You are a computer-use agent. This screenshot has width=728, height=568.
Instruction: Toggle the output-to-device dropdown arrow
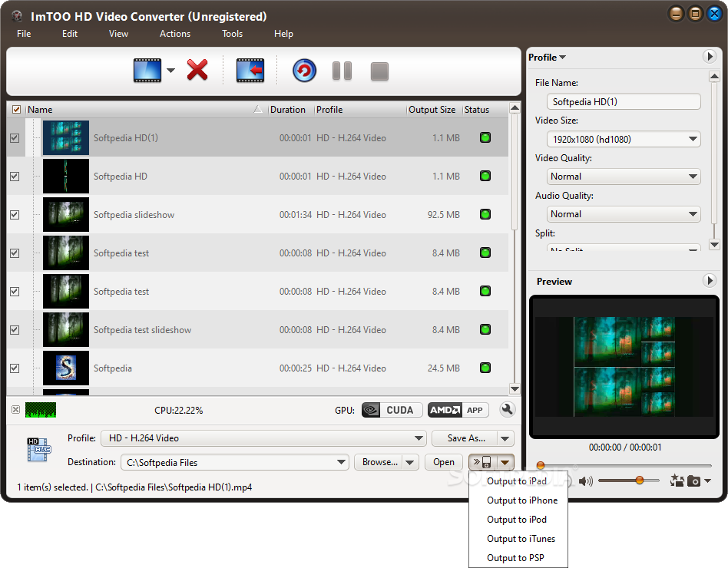pos(505,462)
